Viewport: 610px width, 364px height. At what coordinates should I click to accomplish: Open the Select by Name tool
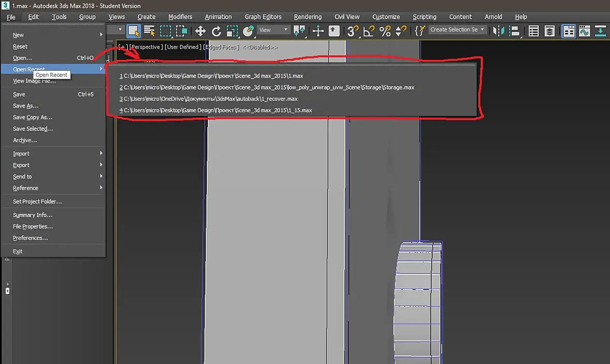tap(149, 31)
